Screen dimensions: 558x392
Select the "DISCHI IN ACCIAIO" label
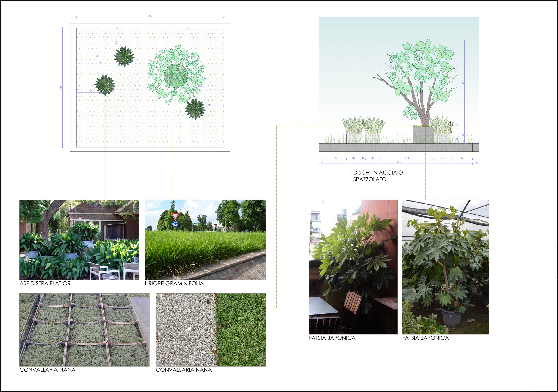point(378,173)
